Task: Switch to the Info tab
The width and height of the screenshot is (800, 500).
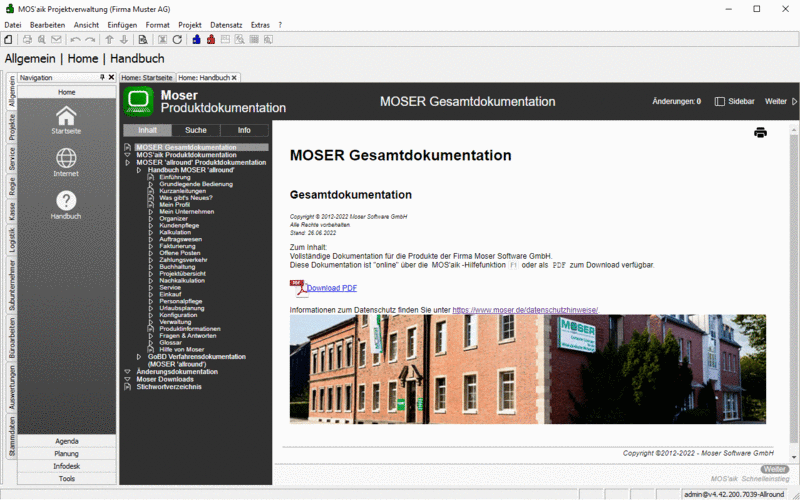Action: tap(244, 130)
